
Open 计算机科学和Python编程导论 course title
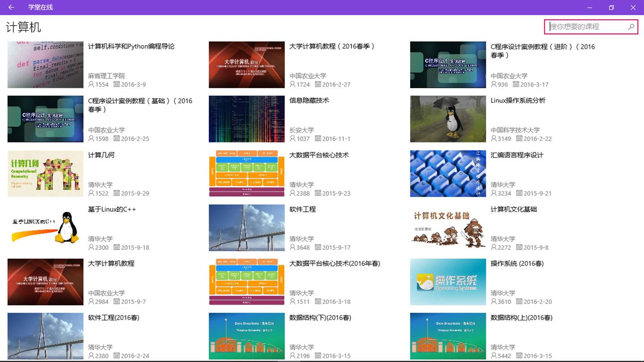(x=131, y=46)
